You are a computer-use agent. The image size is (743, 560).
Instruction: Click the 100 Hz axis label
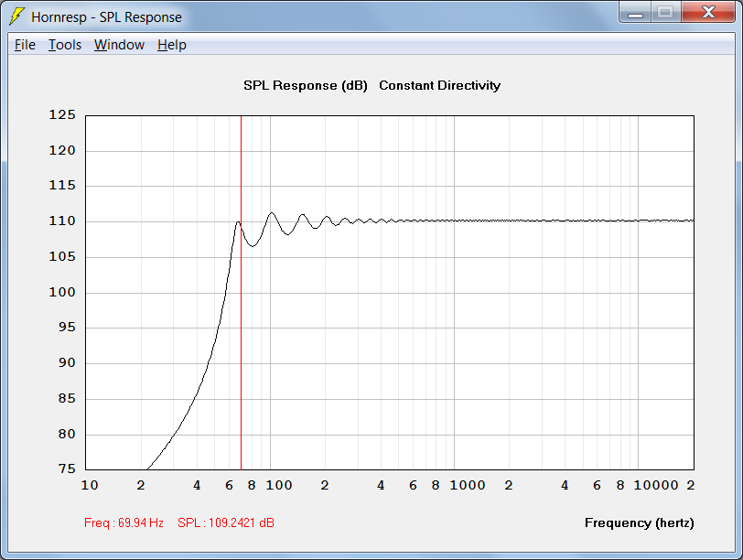click(278, 485)
